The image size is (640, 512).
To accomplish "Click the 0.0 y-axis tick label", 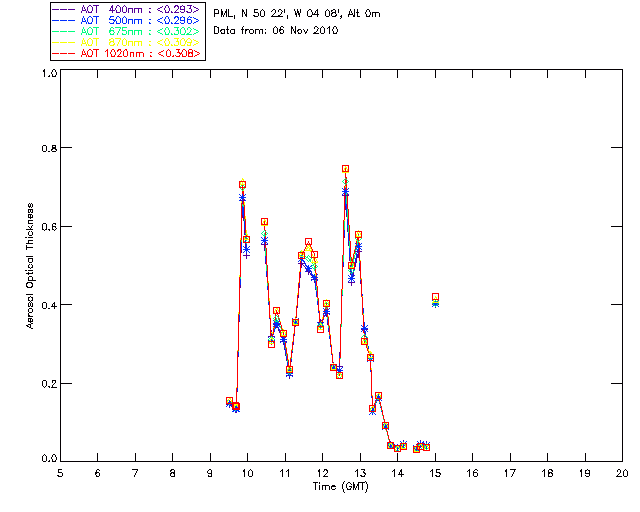I will 49,459.
